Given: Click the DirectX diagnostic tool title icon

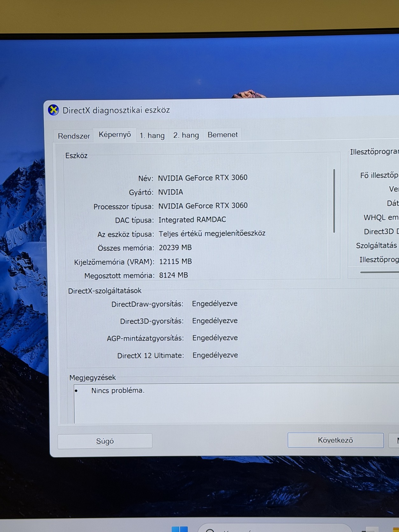Looking at the screenshot, I should click(53, 110).
